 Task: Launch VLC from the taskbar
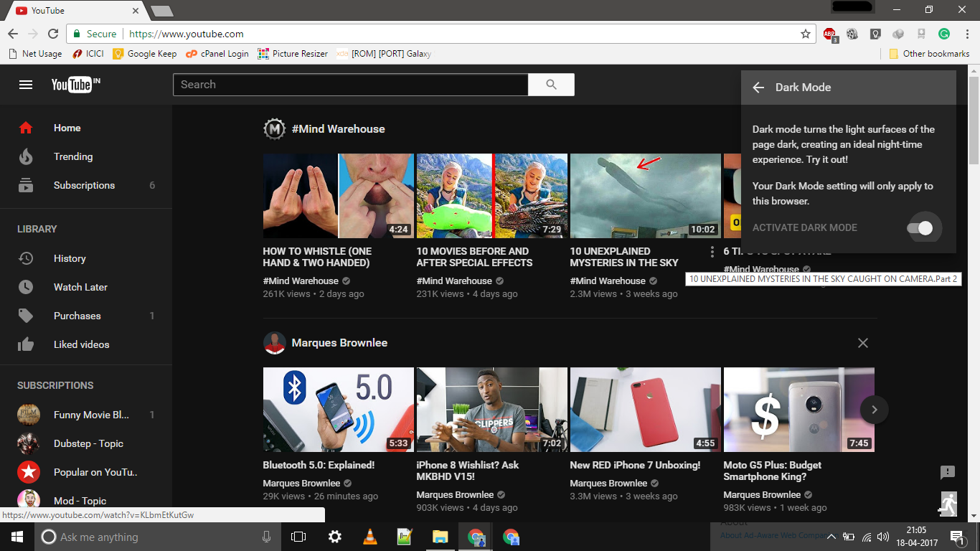tap(370, 537)
